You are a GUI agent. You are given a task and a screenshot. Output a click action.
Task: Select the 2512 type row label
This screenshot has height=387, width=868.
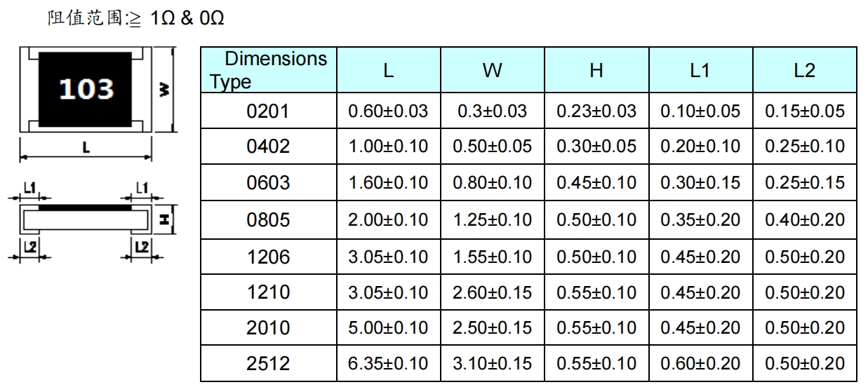pyautogui.click(x=269, y=364)
